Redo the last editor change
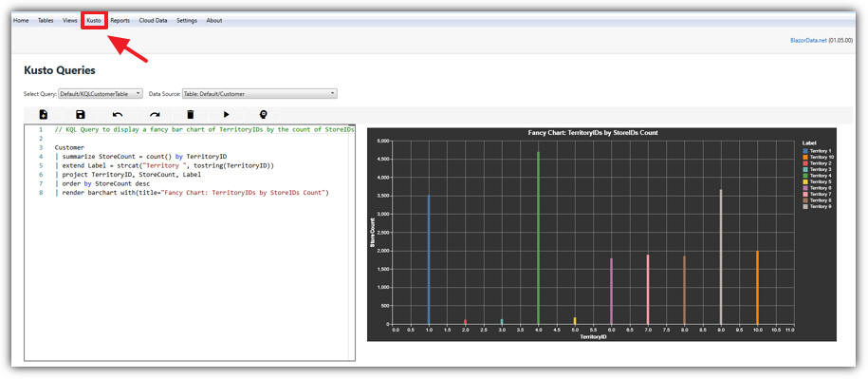Image resolution: width=868 pixels, height=379 pixels. pyautogui.click(x=155, y=115)
